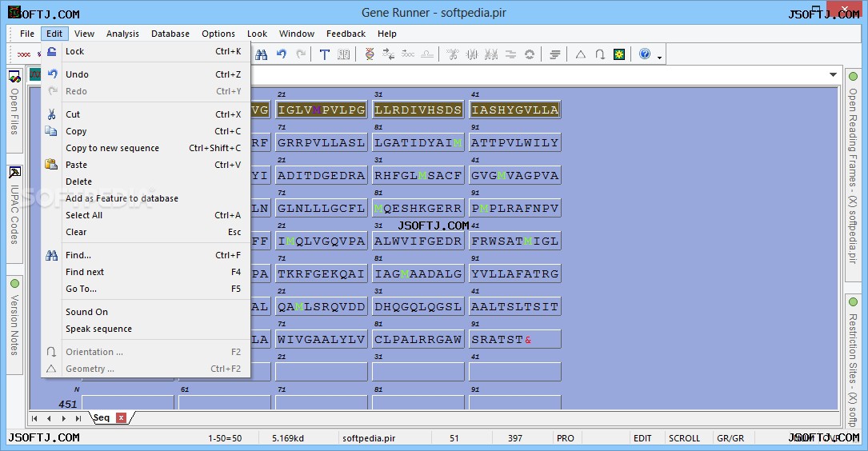
Task: Open the Open Reading Frames side panel
Action: 853,174
